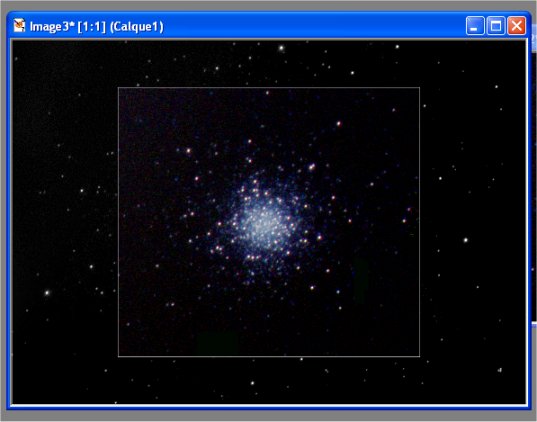
Task: Click the left edge of the selection rectangle
Action: pos(118,222)
